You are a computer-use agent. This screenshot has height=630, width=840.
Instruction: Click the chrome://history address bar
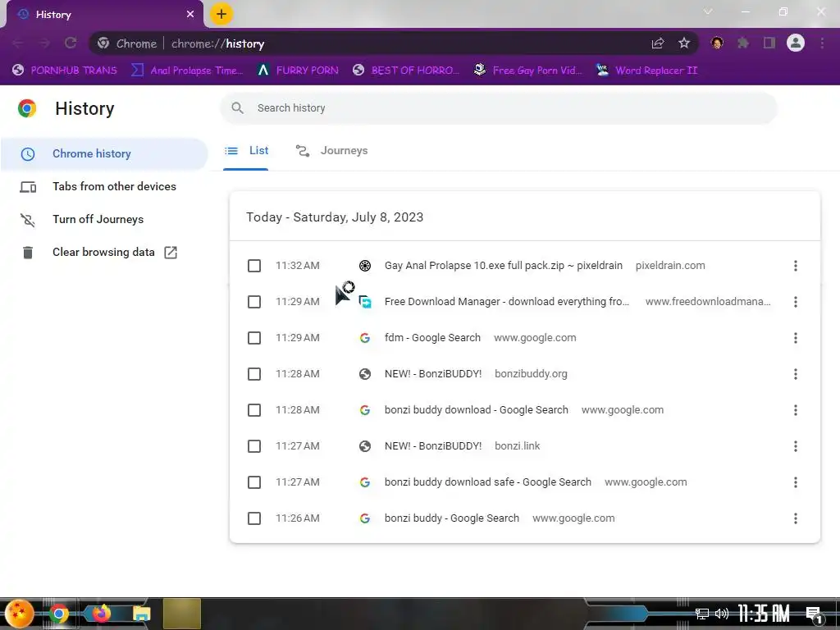pos(394,43)
